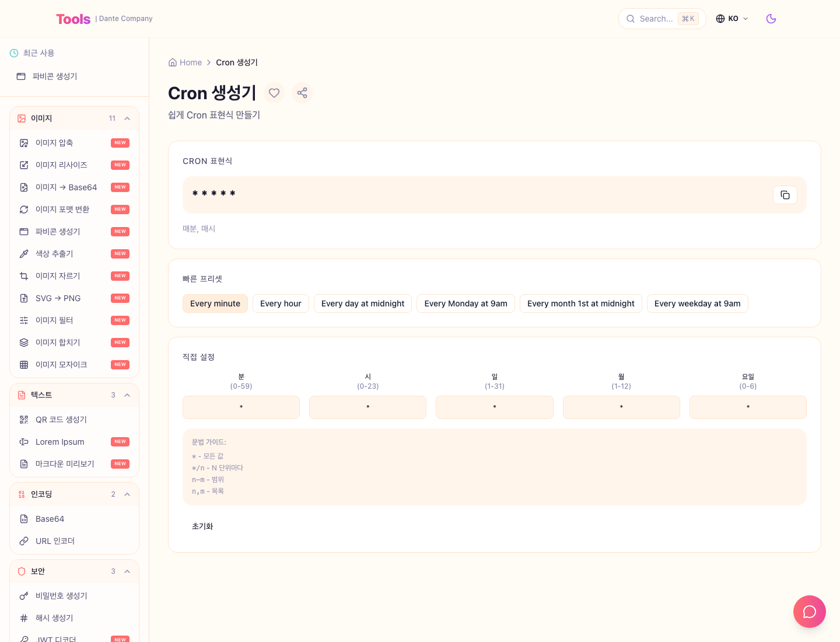Click the Search box in header

[x=662, y=19]
